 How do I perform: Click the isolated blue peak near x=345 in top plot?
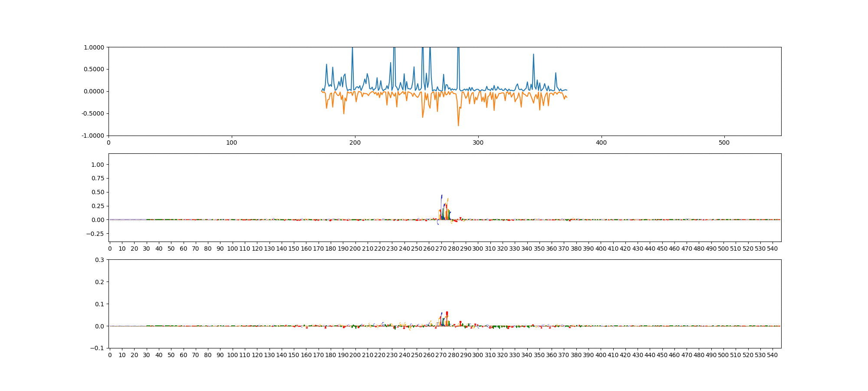click(x=533, y=55)
